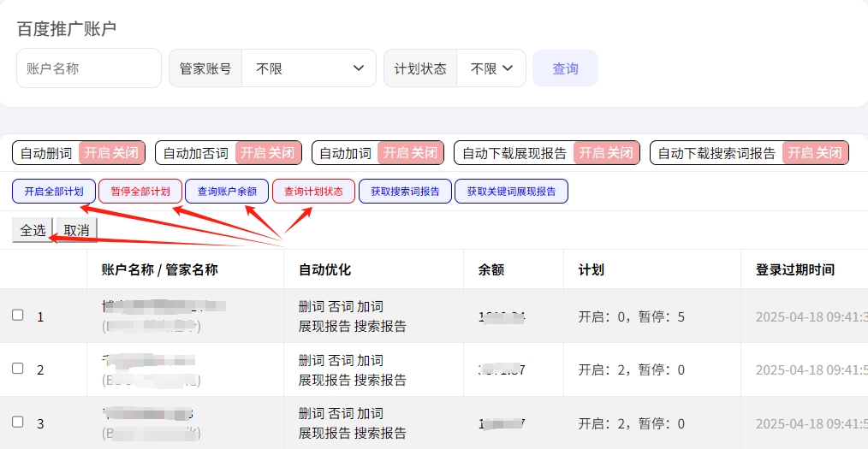Click 加词 in row 3
Screen dimensions: 868x449
tap(370, 413)
